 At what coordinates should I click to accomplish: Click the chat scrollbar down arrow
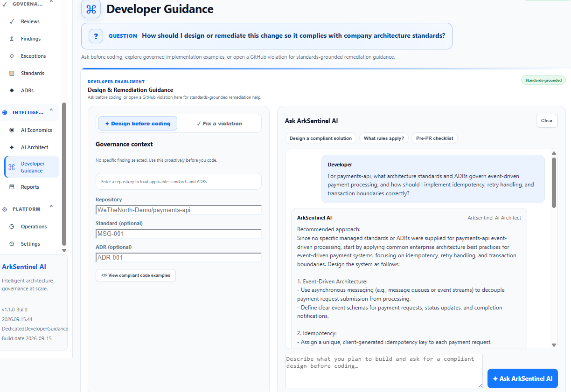pos(554,345)
